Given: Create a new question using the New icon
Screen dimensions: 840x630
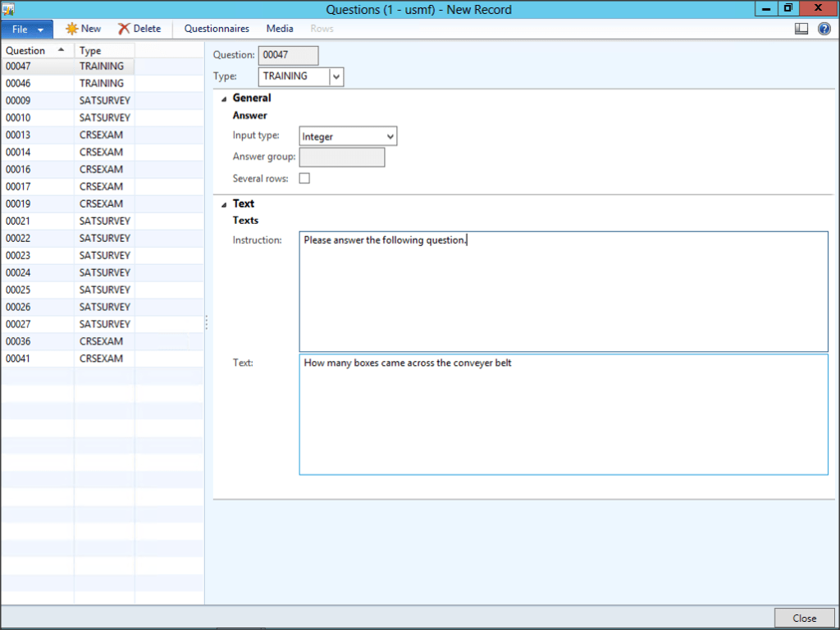Looking at the screenshot, I should pyautogui.click(x=82, y=28).
